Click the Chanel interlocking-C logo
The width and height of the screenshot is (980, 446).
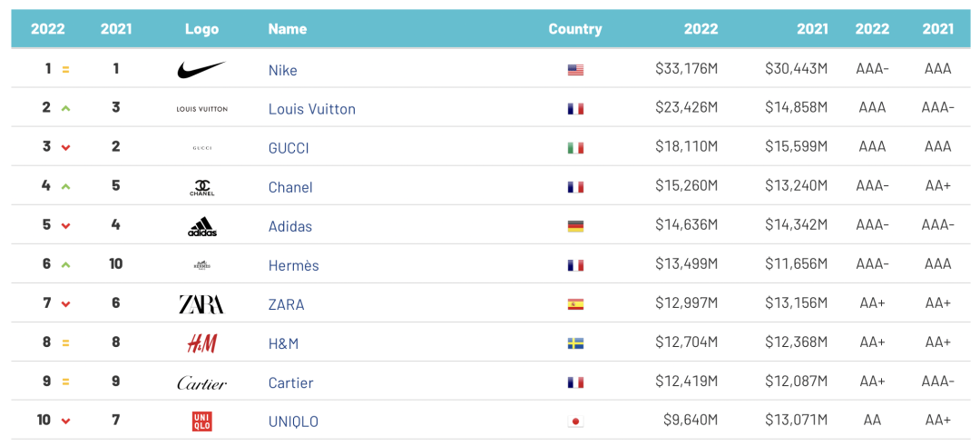click(x=202, y=187)
